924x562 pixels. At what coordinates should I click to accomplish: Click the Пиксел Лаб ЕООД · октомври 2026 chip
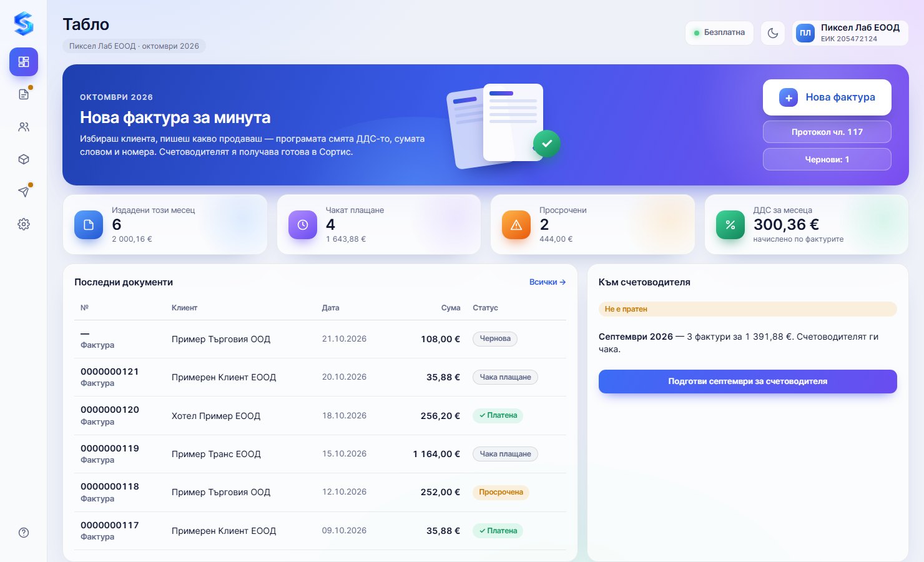(x=134, y=46)
